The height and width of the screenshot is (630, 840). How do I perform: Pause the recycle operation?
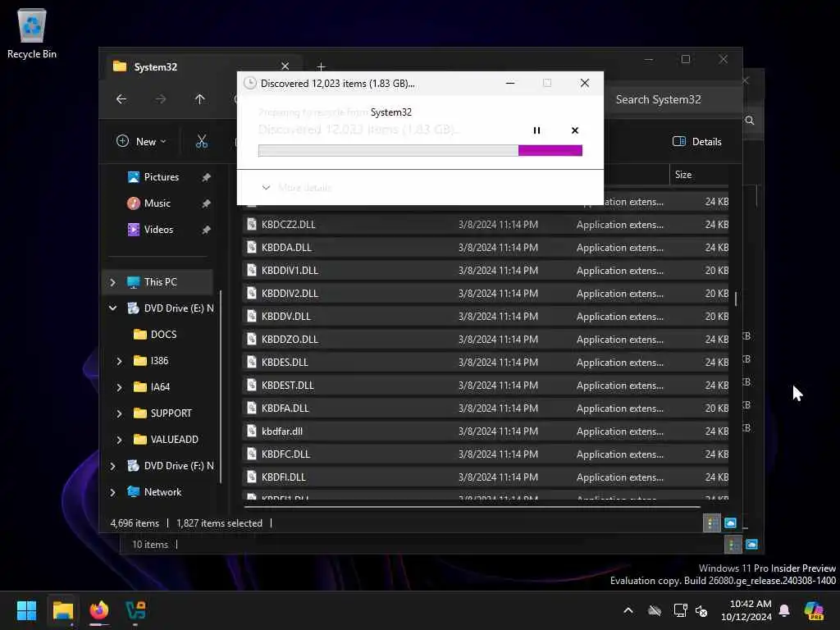(536, 130)
